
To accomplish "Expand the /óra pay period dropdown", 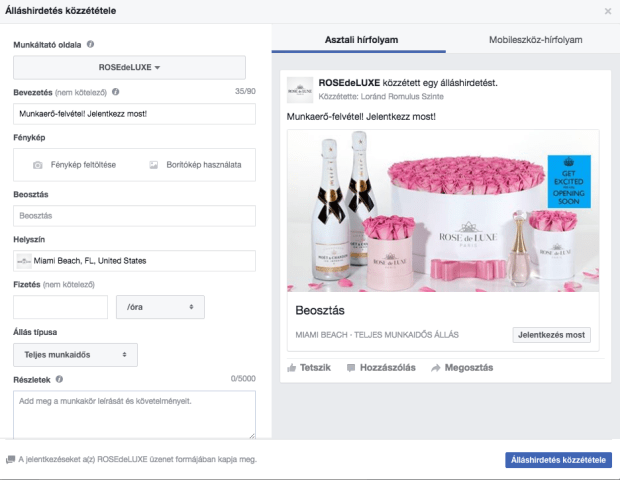I will (x=160, y=307).
